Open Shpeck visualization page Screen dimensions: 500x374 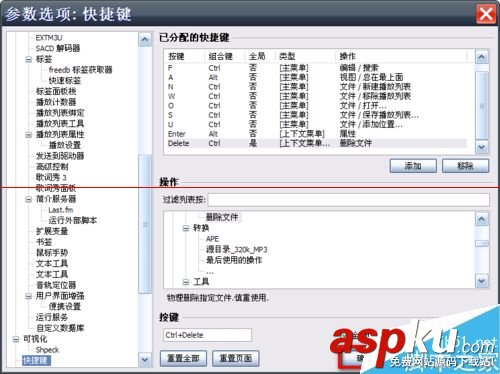click(x=47, y=350)
